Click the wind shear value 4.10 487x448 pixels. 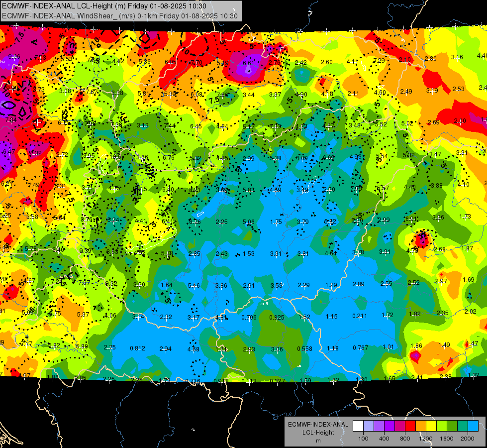point(464,184)
